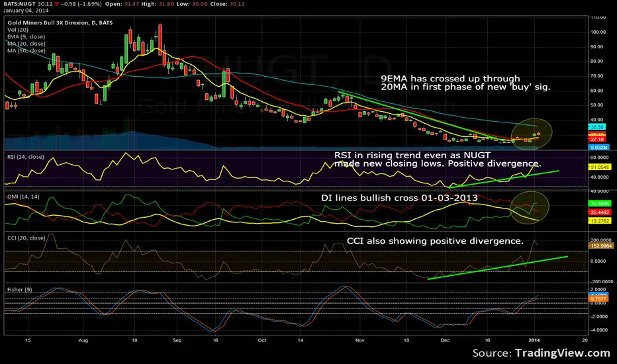The image size is (617, 364).
Task: Click the 'DI lines bullish cross 01-03-2013' annotation
Action: pyautogui.click(x=399, y=198)
